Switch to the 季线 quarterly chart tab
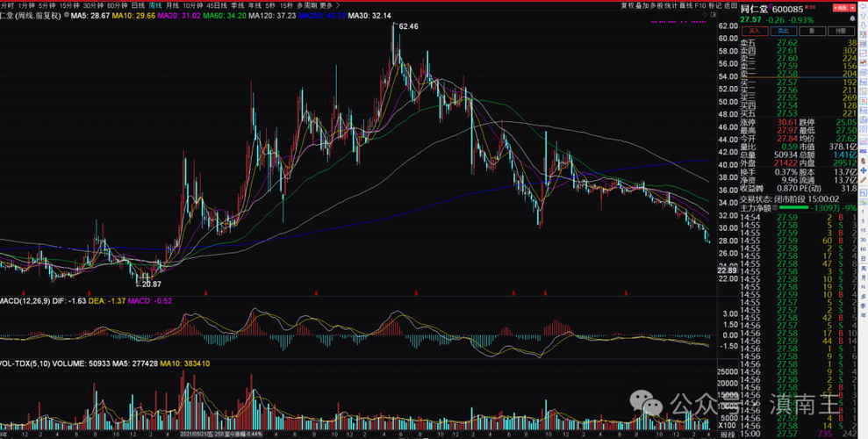This screenshot has width=868, height=439. point(238,5)
